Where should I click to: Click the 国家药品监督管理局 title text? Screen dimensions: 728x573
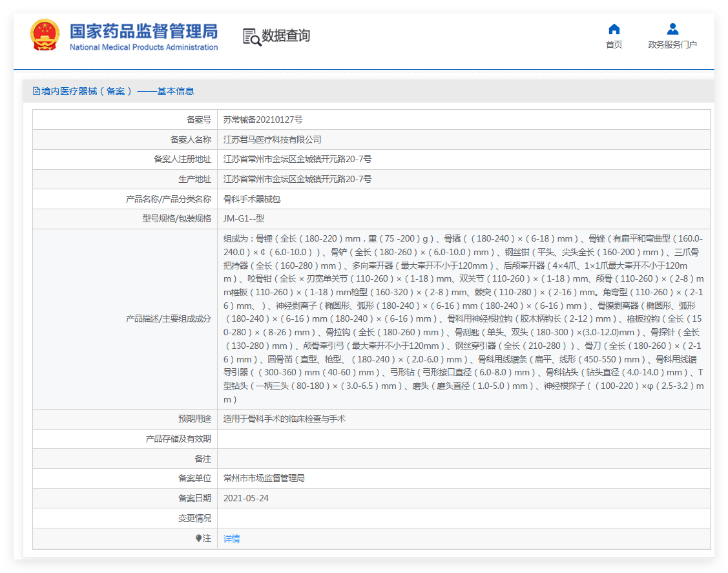143,31
